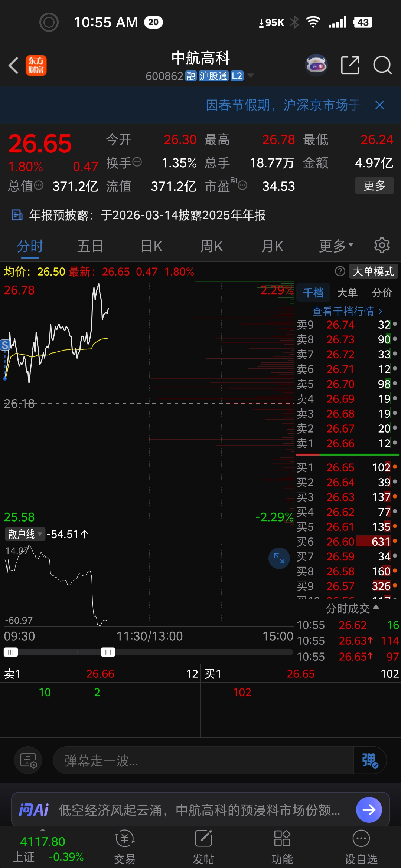Viewport: 401px width, 868px height.
Task: Open the 交易 trade icon
Action: pyautogui.click(x=124, y=847)
